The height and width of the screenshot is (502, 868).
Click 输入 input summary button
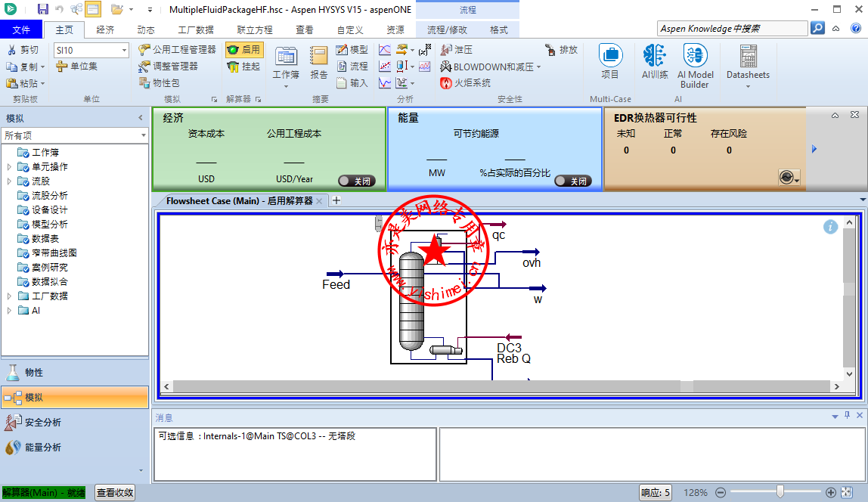pyautogui.click(x=352, y=83)
